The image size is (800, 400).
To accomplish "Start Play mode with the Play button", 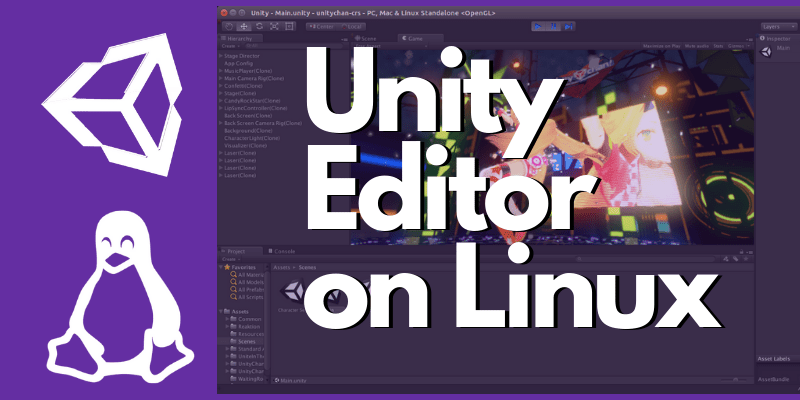I will [x=537, y=27].
